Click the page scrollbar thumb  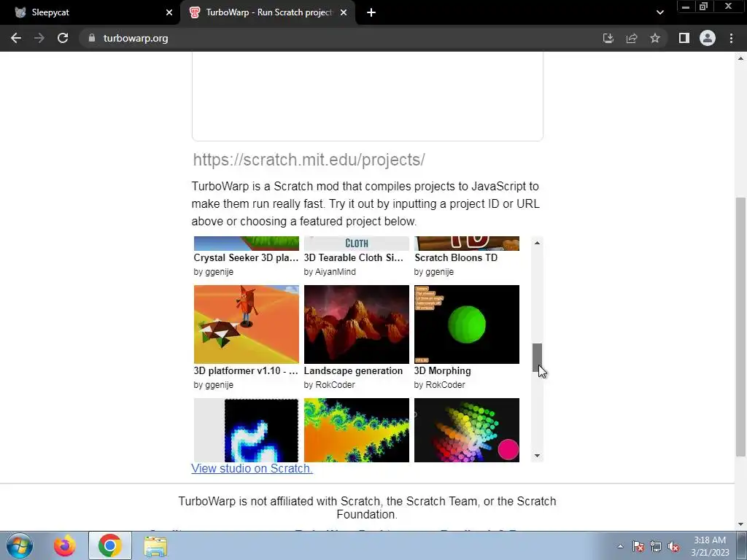tap(741, 327)
